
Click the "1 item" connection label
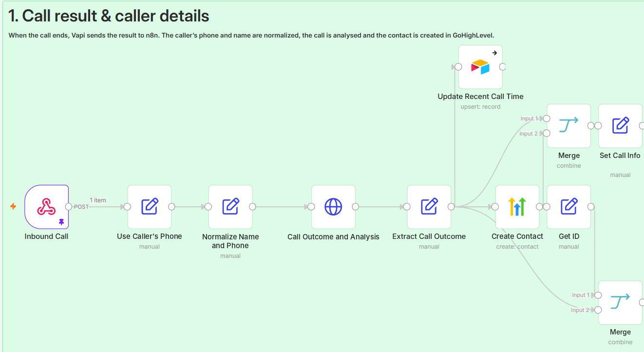(98, 200)
